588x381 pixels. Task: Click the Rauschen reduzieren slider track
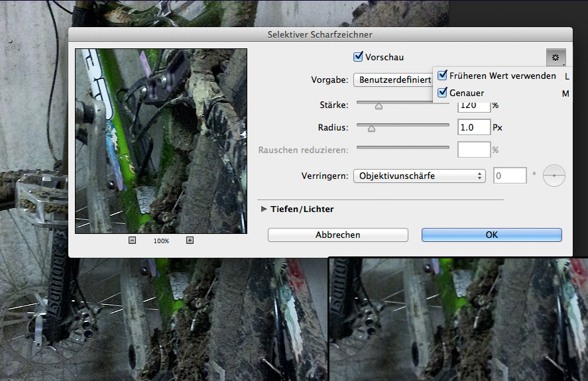click(x=403, y=147)
